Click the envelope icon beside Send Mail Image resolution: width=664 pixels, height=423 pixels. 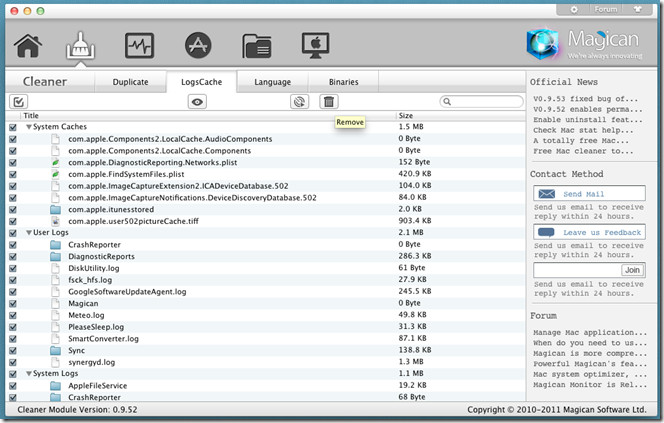pyautogui.click(x=547, y=194)
